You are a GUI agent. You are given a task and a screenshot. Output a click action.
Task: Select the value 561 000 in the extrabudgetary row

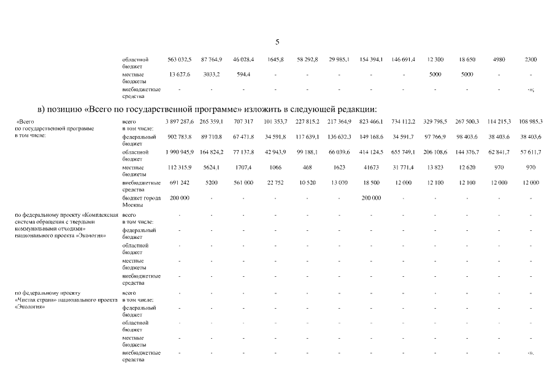tap(243, 183)
